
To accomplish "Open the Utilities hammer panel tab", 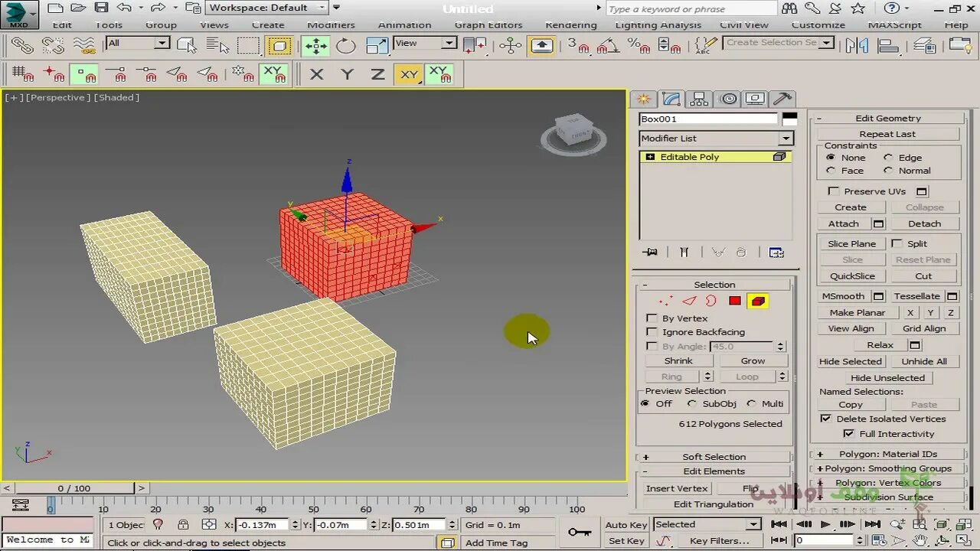I will [x=782, y=99].
